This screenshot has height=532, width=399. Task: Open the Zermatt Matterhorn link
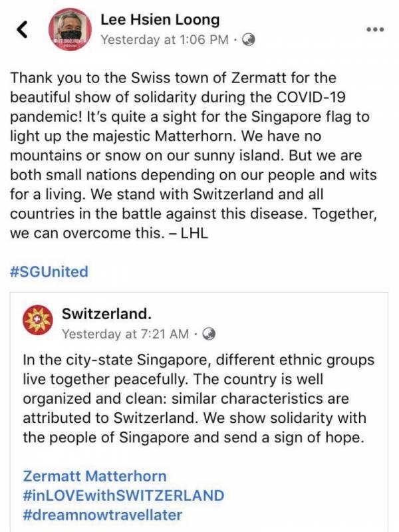94,476
